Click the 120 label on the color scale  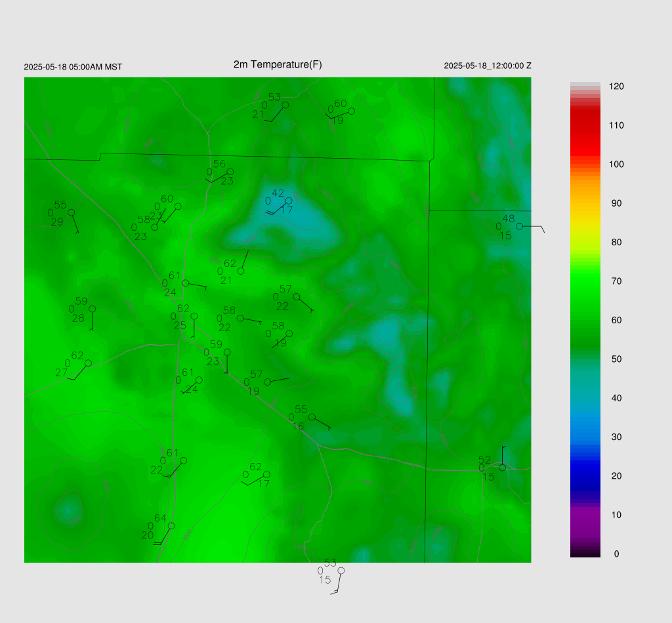click(x=616, y=87)
